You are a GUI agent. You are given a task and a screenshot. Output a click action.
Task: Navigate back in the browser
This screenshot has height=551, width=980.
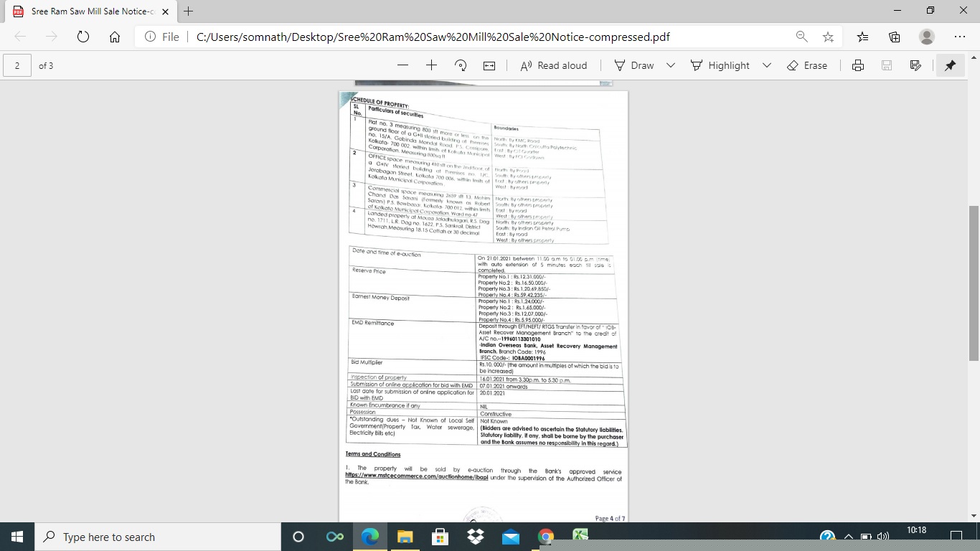pos(19,37)
